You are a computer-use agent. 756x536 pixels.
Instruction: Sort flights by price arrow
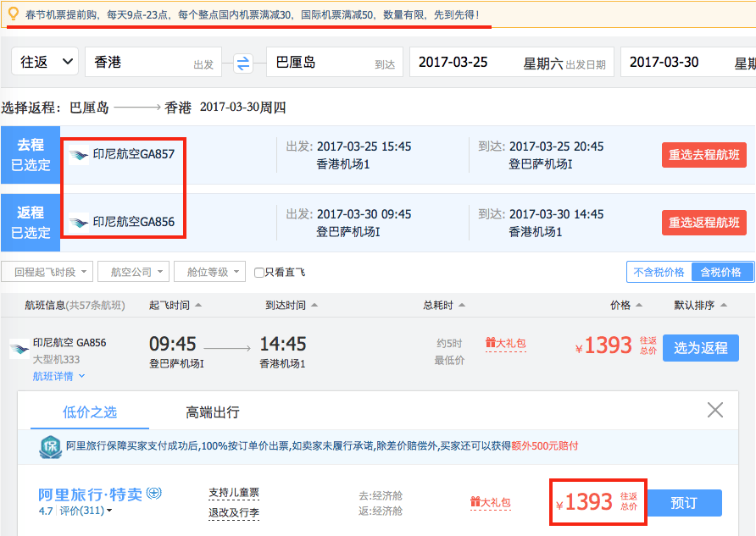(639, 305)
